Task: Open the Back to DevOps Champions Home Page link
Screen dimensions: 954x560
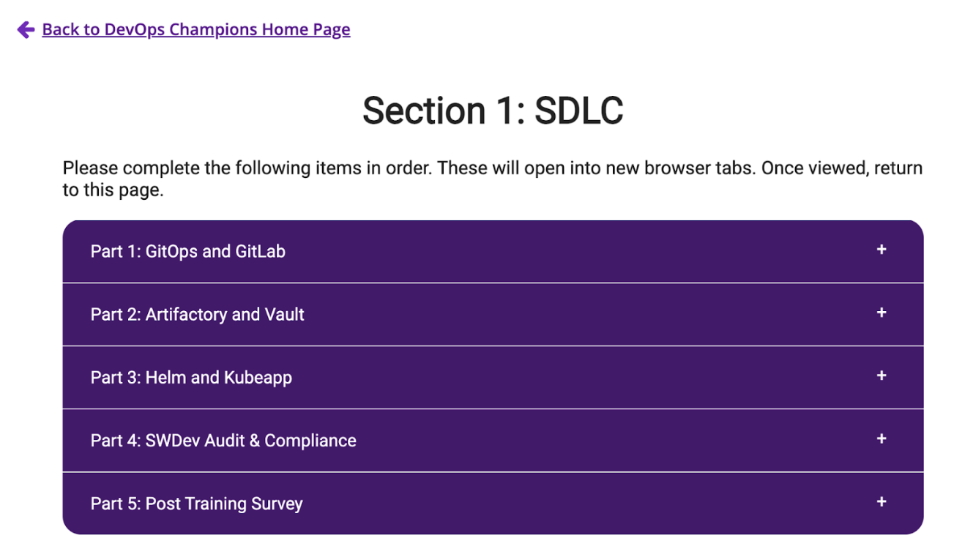Action: pyautogui.click(x=196, y=29)
